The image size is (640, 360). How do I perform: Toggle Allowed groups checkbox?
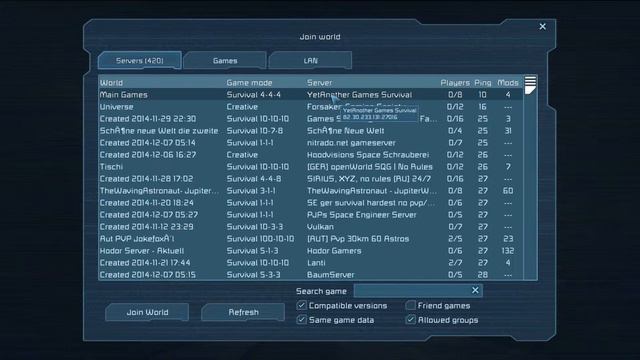coord(411,320)
